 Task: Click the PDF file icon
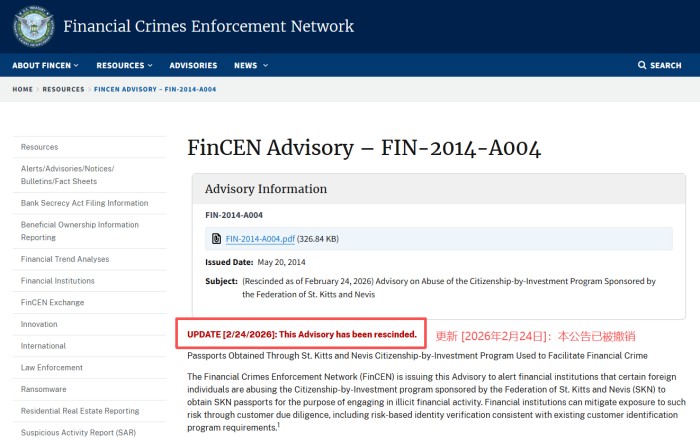[x=216, y=239]
